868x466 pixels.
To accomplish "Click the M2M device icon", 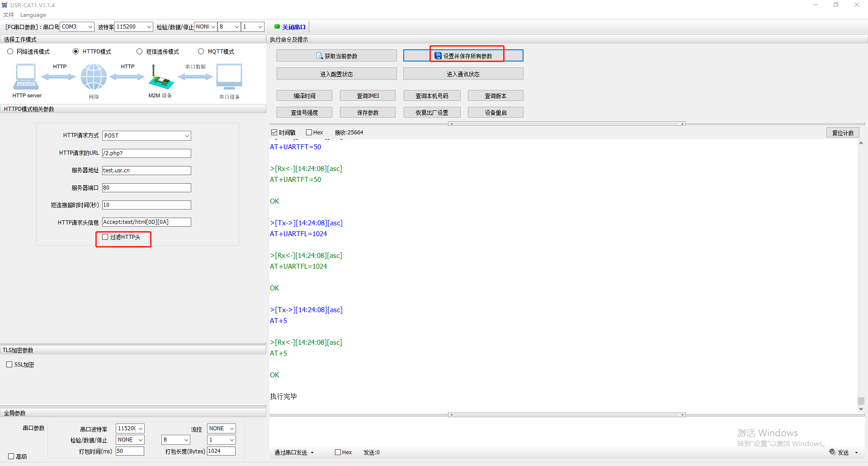I will tap(160, 78).
